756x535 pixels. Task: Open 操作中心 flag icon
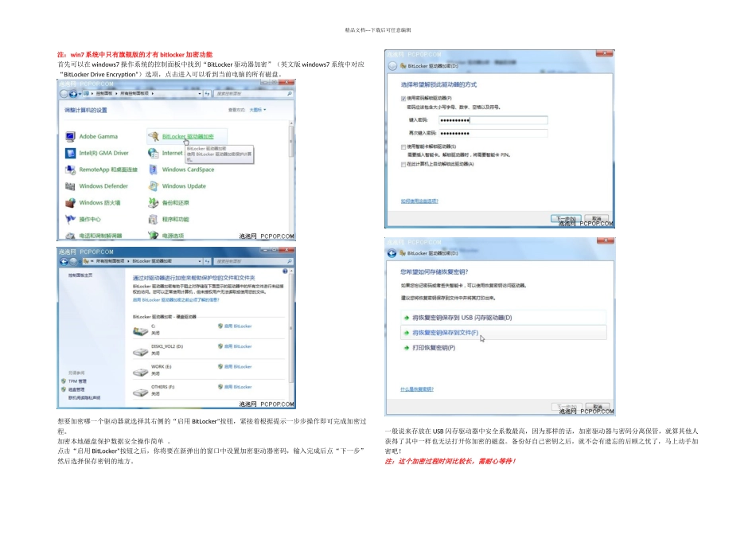tap(70, 219)
